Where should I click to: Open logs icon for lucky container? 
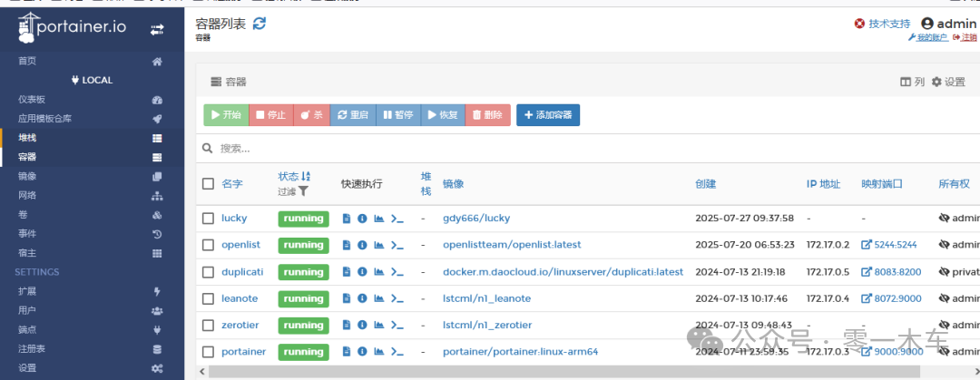point(347,219)
